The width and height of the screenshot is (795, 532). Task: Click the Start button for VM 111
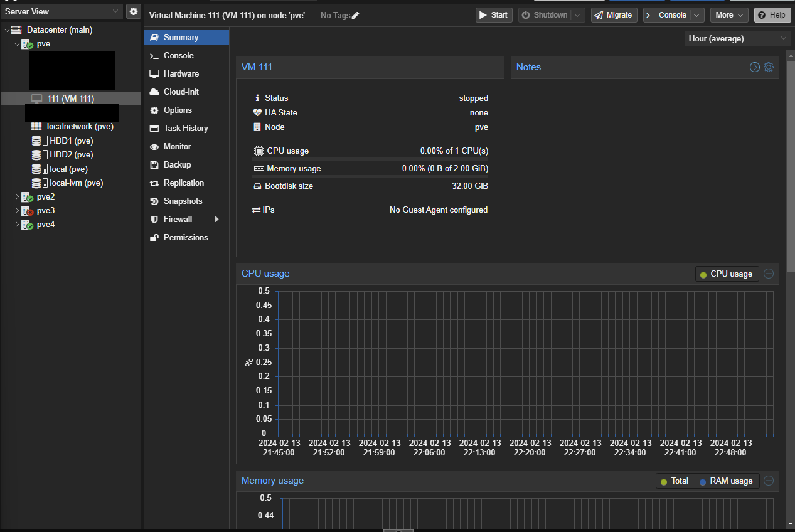coord(493,14)
